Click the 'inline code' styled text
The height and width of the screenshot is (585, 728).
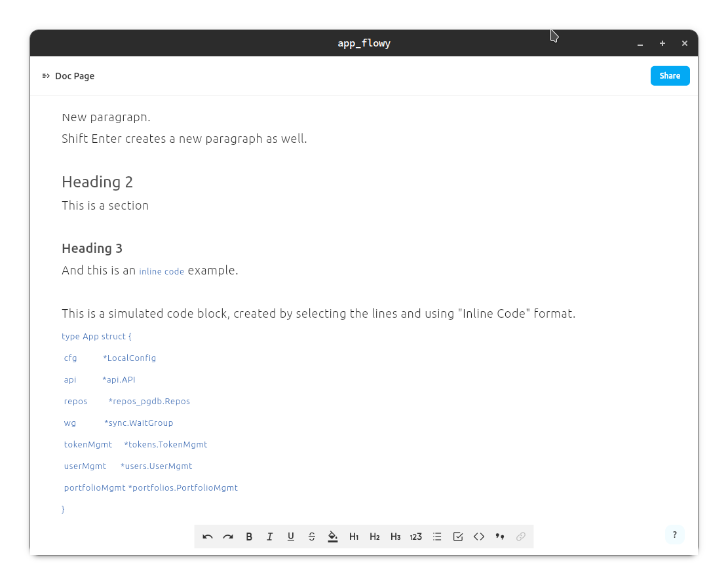pyautogui.click(x=162, y=271)
